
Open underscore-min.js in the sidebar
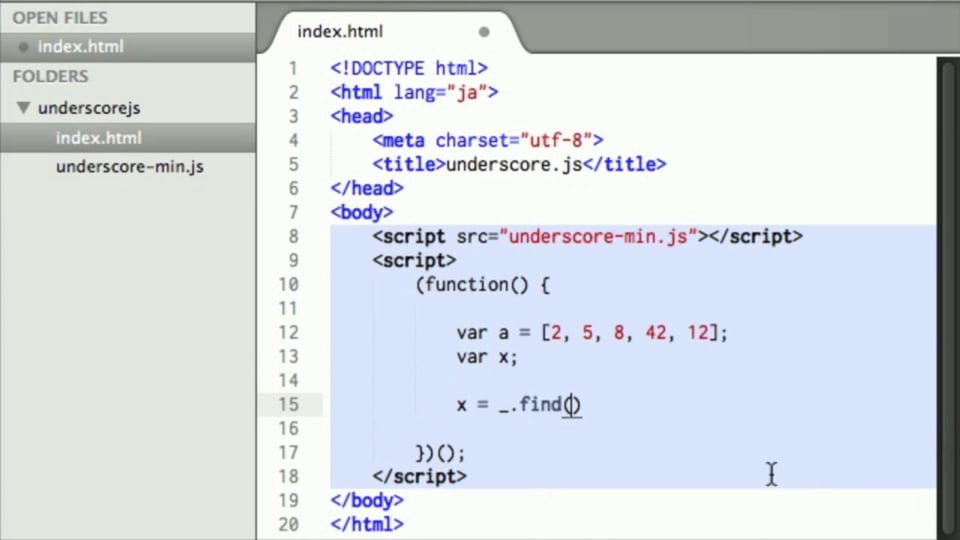click(130, 167)
